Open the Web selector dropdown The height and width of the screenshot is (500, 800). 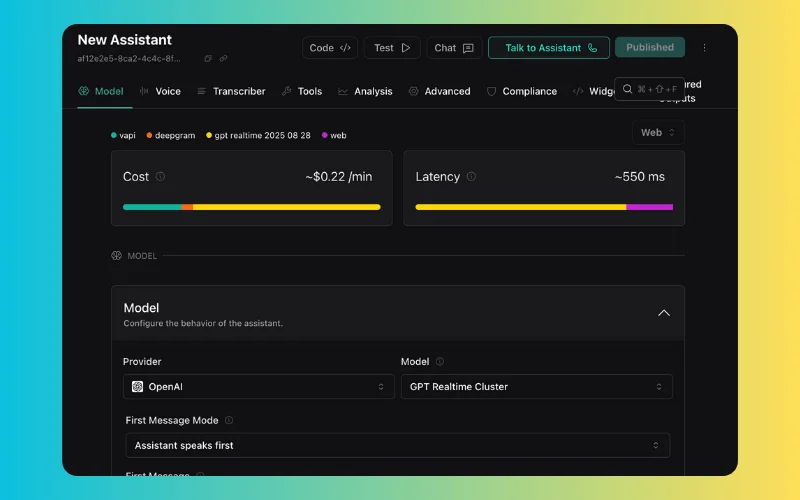tap(658, 132)
